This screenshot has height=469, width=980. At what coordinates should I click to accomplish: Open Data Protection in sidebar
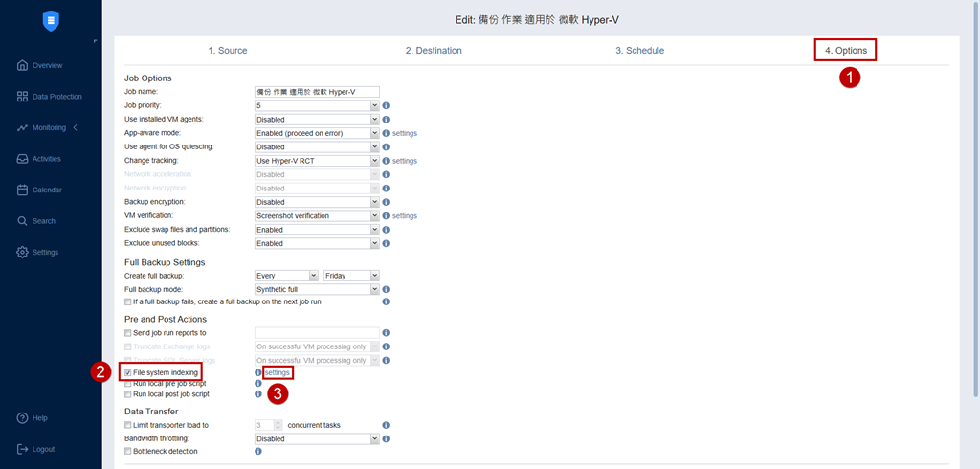point(56,97)
